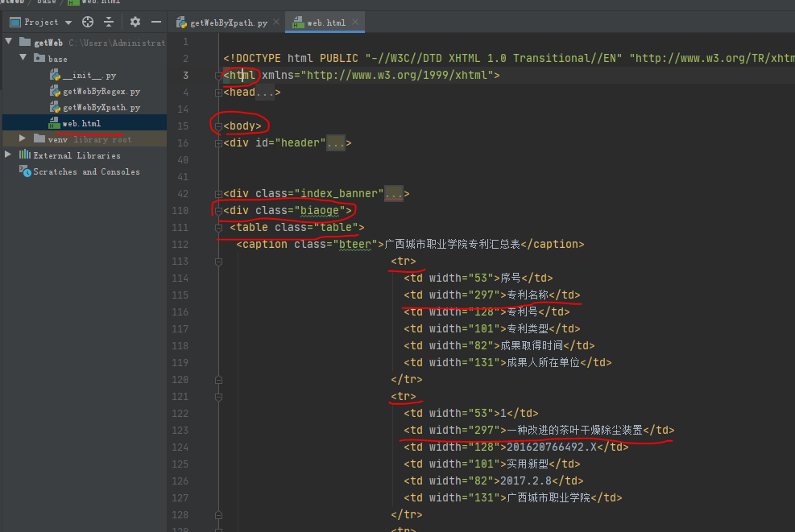Click Scratches and Consoles in project tree
795x532 pixels.
point(87,171)
